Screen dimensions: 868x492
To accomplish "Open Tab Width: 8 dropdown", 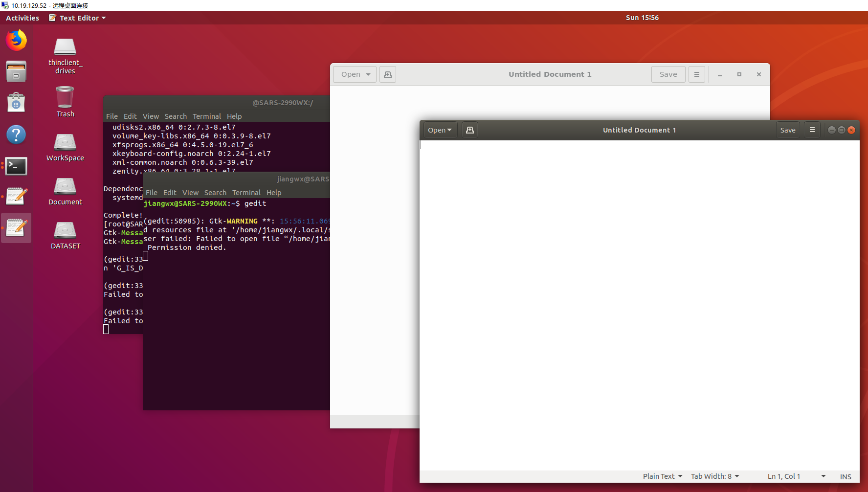I will (715, 476).
